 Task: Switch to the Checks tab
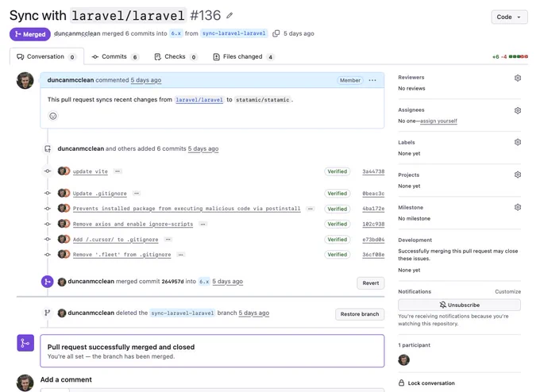[175, 57]
